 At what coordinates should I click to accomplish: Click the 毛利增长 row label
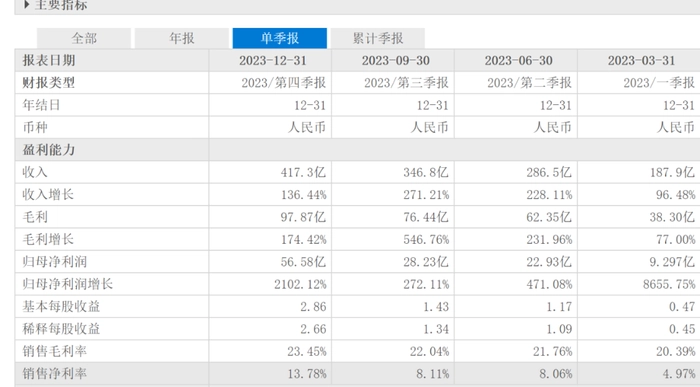[48, 239]
